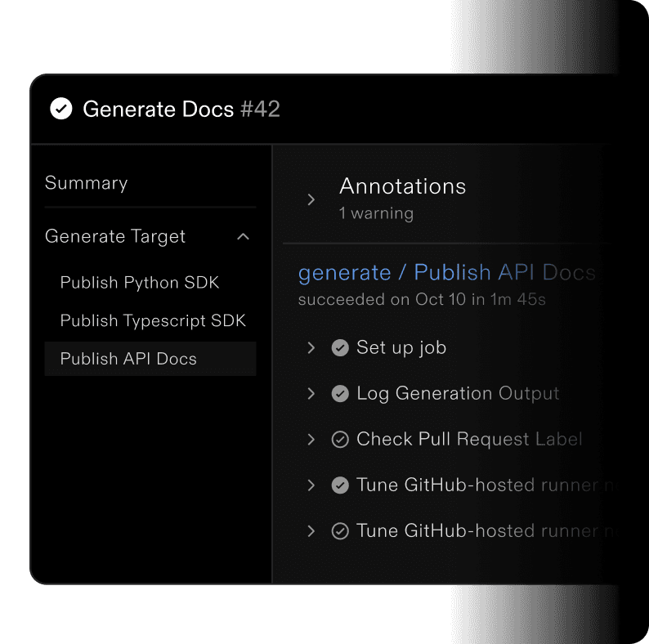Click the Check Pull Request Label status icon
The width and height of the screenshot is (649, 644).
click(x=340, y=440)
